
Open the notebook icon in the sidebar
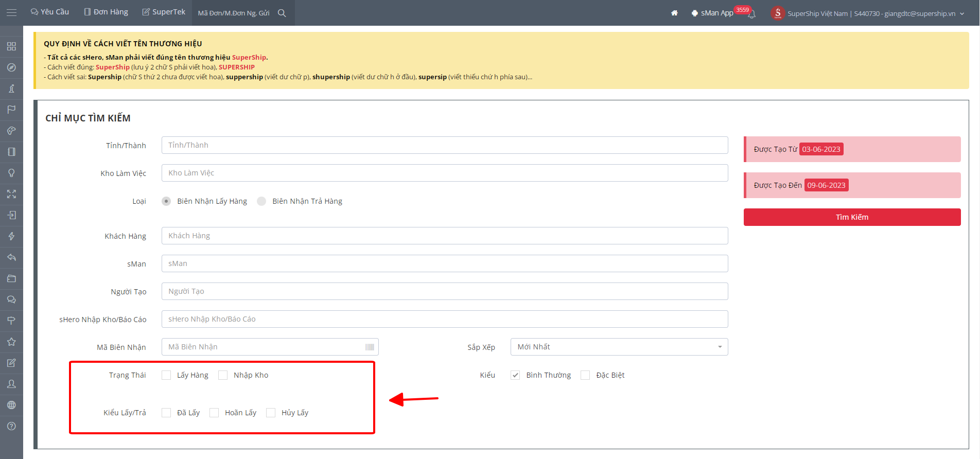click(11, 152)
